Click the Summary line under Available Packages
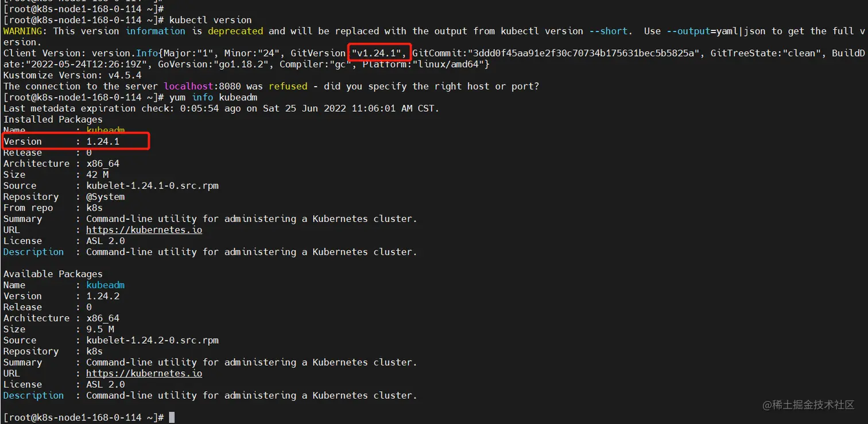 click(x=210, y=362)
